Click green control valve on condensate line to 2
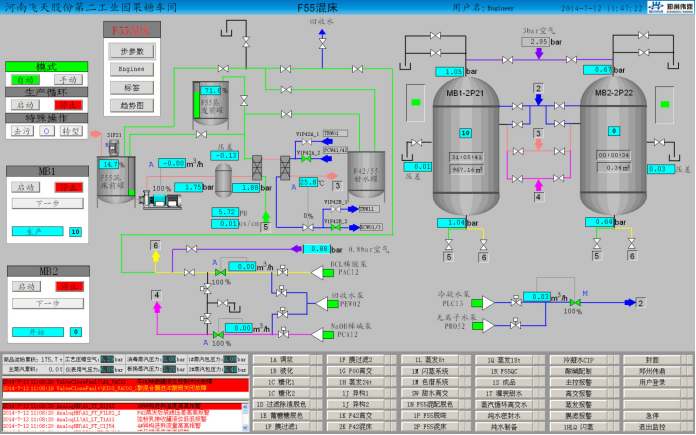The image size is (696, 435). [x=575, y=302]
